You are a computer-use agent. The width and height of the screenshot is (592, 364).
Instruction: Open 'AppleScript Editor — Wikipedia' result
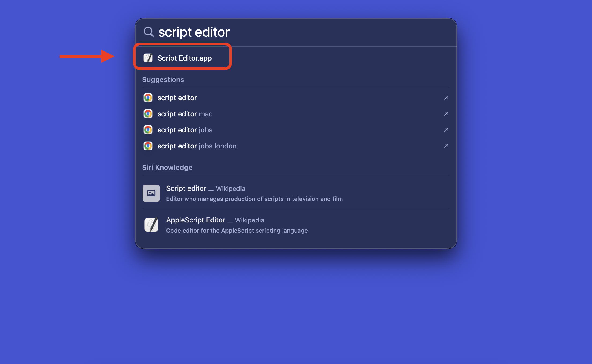215,220
